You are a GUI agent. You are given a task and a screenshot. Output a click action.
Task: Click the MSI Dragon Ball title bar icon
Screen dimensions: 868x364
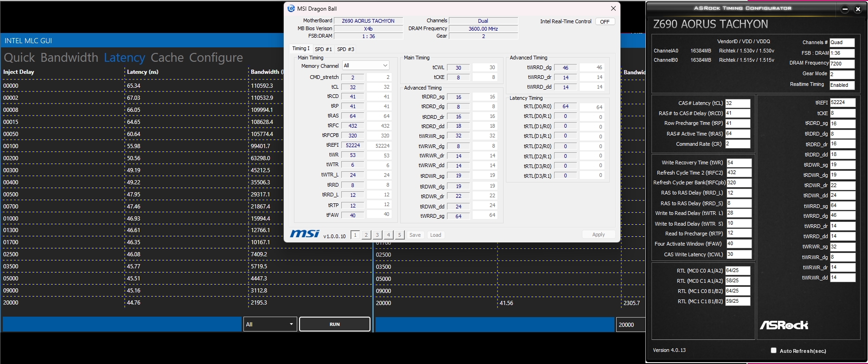click(x=291, y=8)
